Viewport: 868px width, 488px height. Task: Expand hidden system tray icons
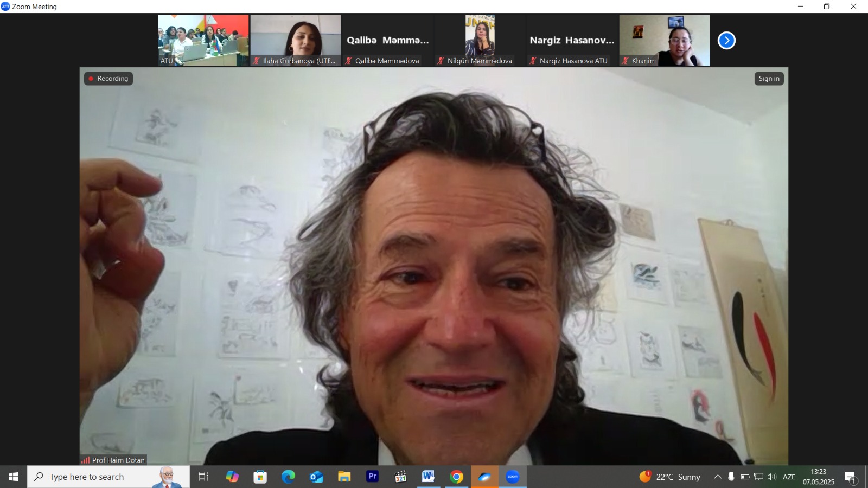tap(718, 477)
